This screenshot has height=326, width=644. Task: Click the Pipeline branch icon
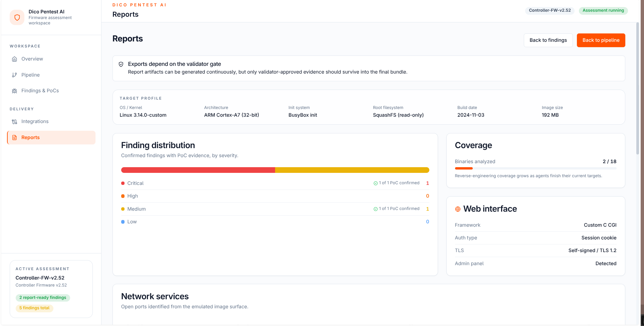14,75
